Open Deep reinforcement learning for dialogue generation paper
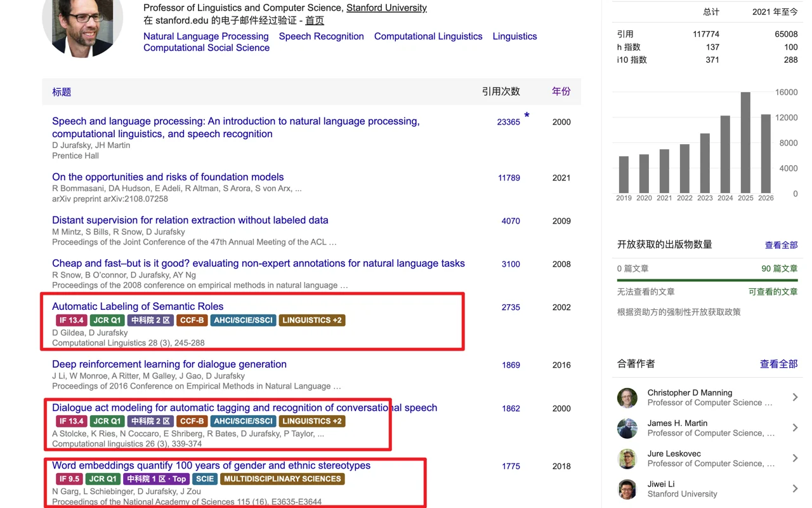 click(x=169, y=364)
